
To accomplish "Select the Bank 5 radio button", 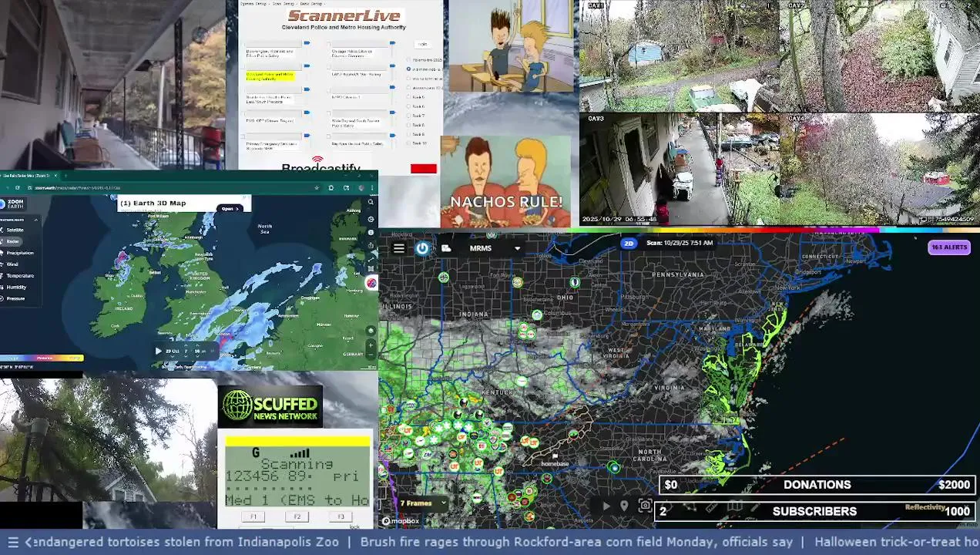I will point(409,97).
